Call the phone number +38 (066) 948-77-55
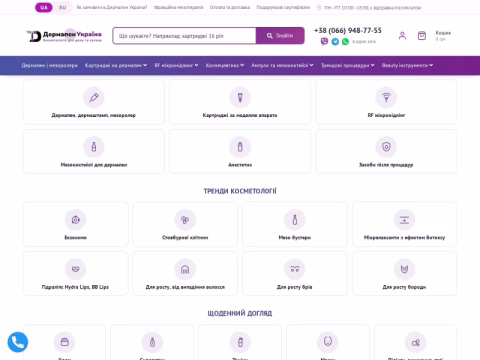This screenshot has height=360, width=480. (x=348, y=30)
